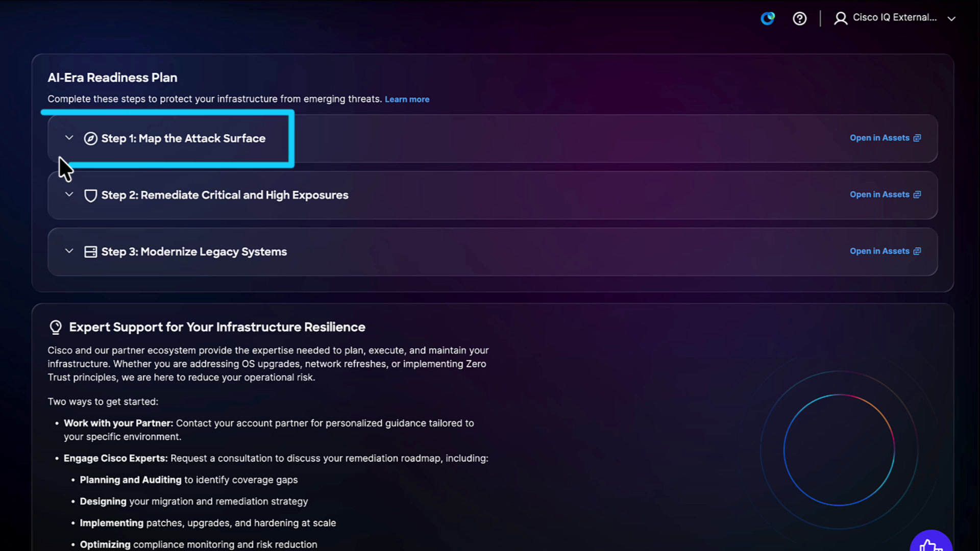Click the 'AI-Era Readiness Plan' heading
This screenshot has width=980, height=551.
click(x=112, y=78)
